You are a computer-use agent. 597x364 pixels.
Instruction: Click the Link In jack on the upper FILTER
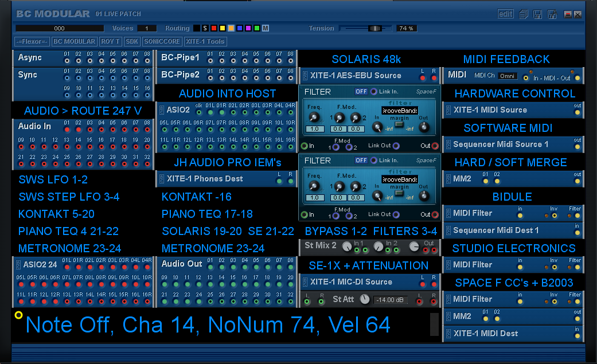pyautogui.click(x=374, y=91)
